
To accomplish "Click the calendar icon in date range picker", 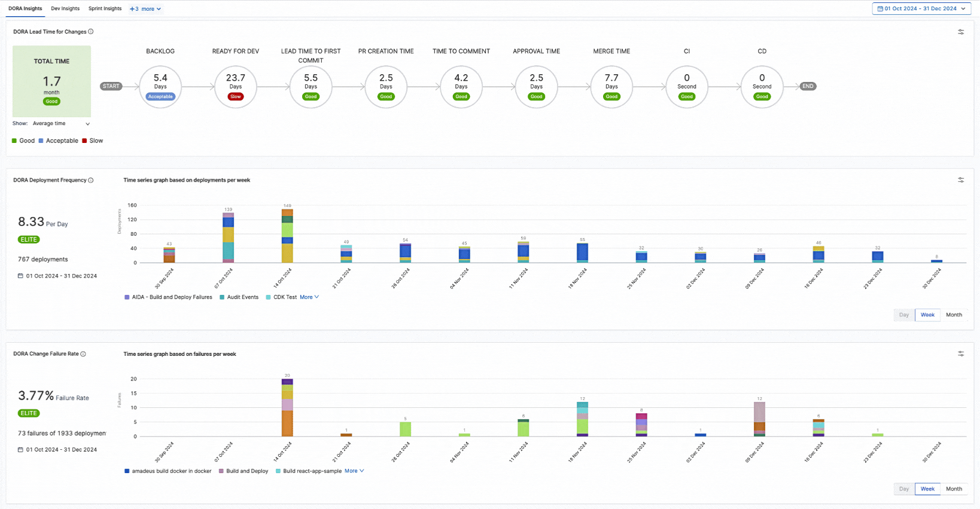I will (880, 9).
